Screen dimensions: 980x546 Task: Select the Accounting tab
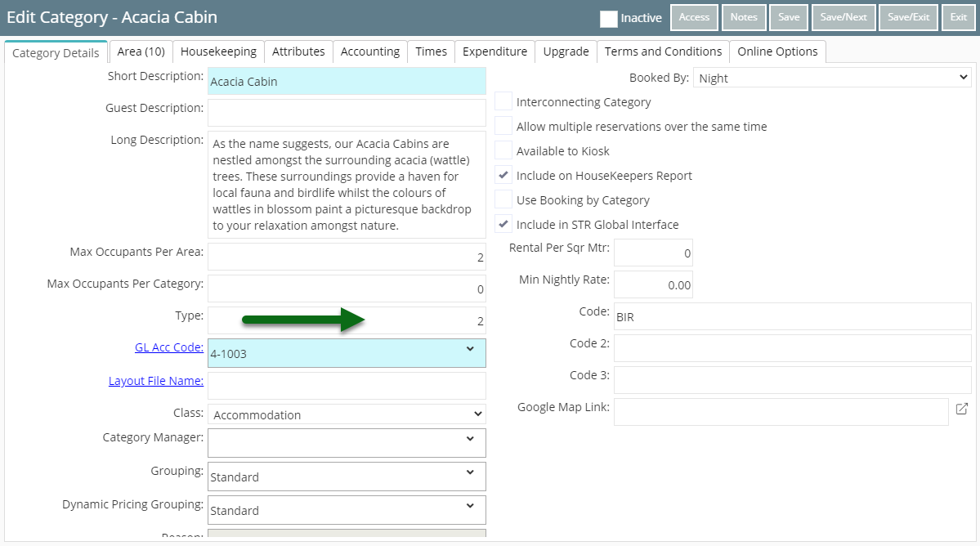click(x=370, y=51)
